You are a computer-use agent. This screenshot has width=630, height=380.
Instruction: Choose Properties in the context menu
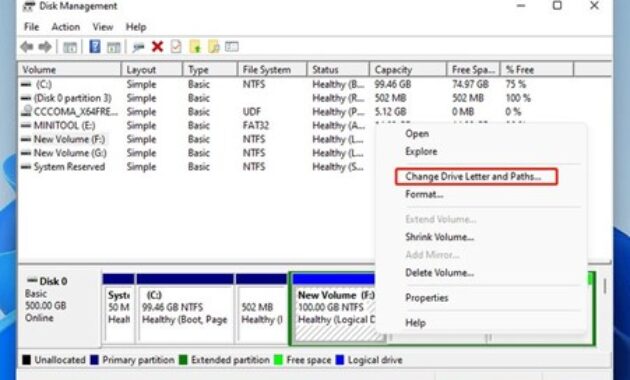coord(427,298)
